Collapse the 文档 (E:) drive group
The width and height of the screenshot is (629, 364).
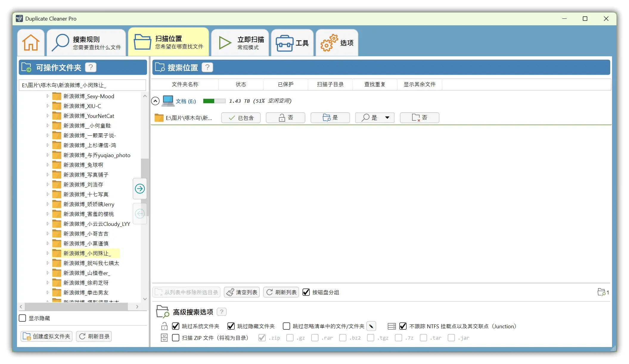click(x=155, y=101)
